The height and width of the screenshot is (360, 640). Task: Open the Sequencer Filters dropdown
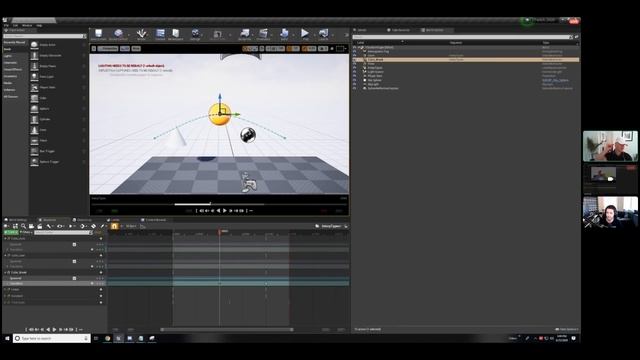click(x=26, y=232)
